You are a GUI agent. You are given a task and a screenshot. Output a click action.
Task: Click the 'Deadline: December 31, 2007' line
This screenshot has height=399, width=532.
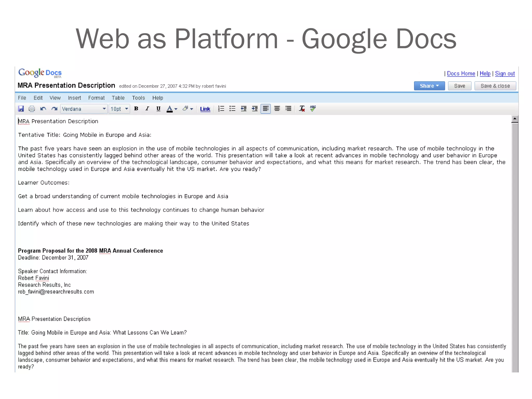click(53, 257)
